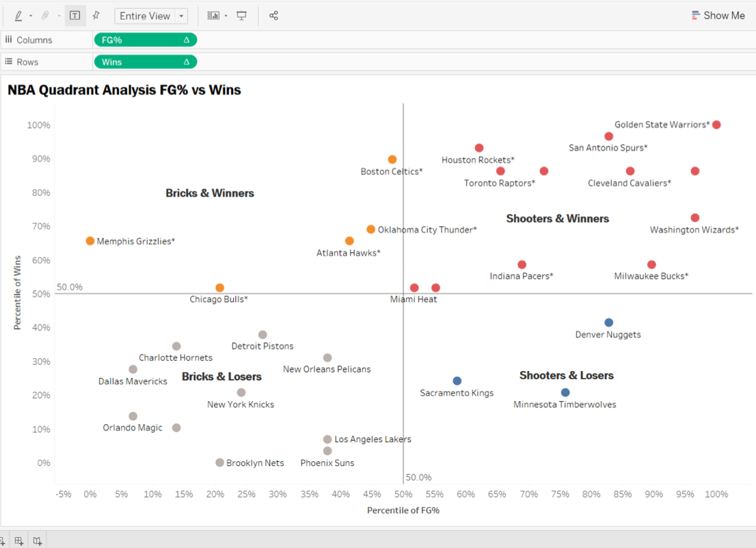The height and width of the screenshot is (548, 756).
Task: Expand the Highlight tool dropdown arrow
Action: (x=30, y=15)
